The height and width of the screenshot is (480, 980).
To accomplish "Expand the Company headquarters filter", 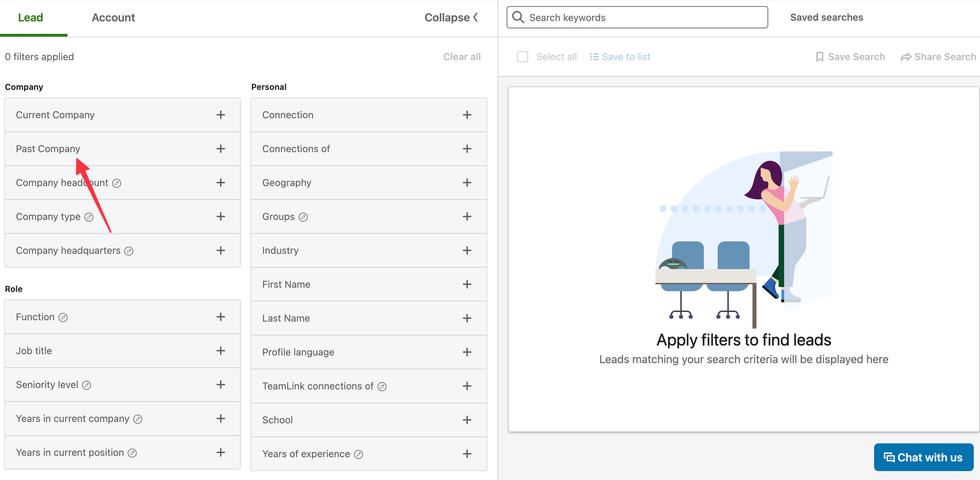I will click(122, 250).
